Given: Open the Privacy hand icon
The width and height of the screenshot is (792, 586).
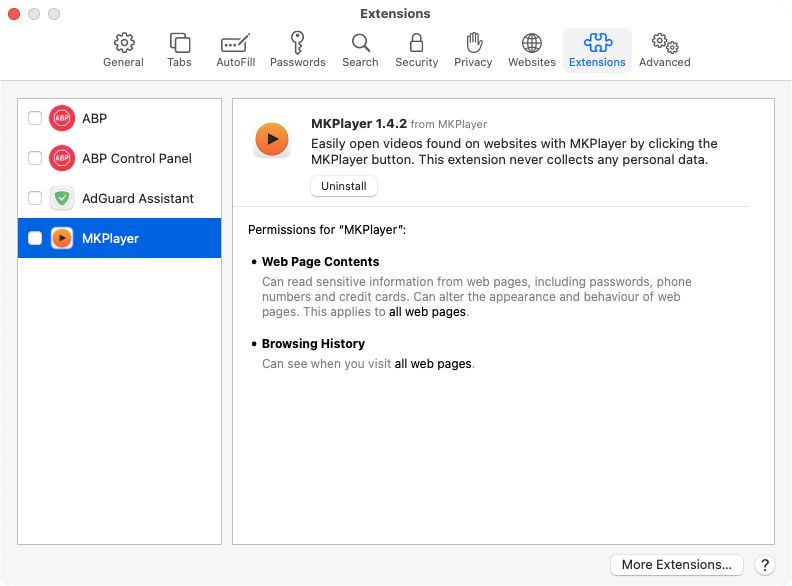Looking at the screenshot, I should pyautogui.click(x=474, y=42).
